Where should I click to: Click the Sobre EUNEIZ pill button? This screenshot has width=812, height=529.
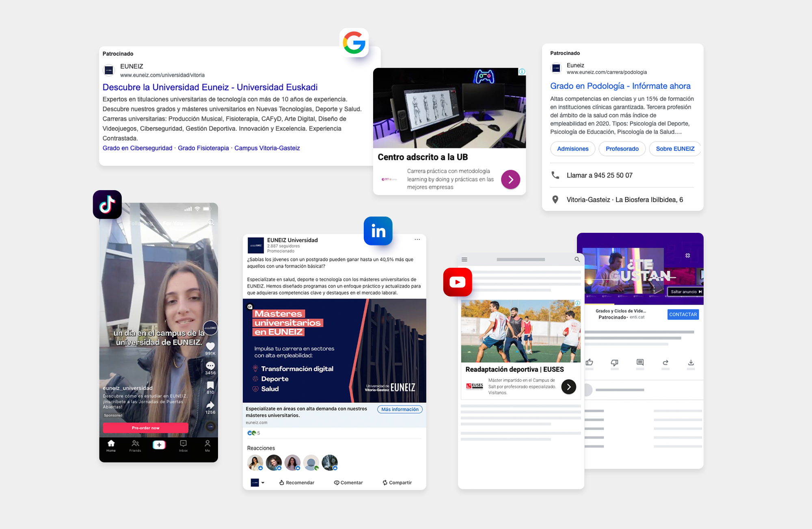click(675, 149)
